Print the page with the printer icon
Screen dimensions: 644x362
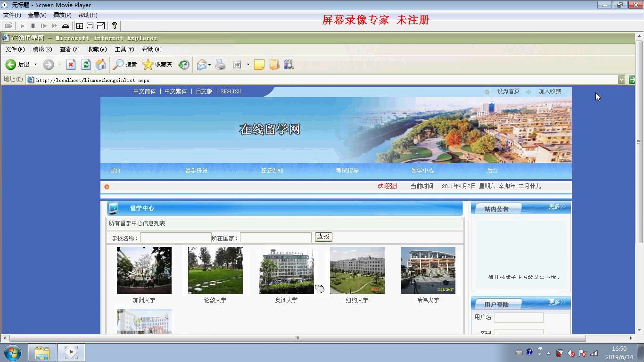(x=220, y=65)
